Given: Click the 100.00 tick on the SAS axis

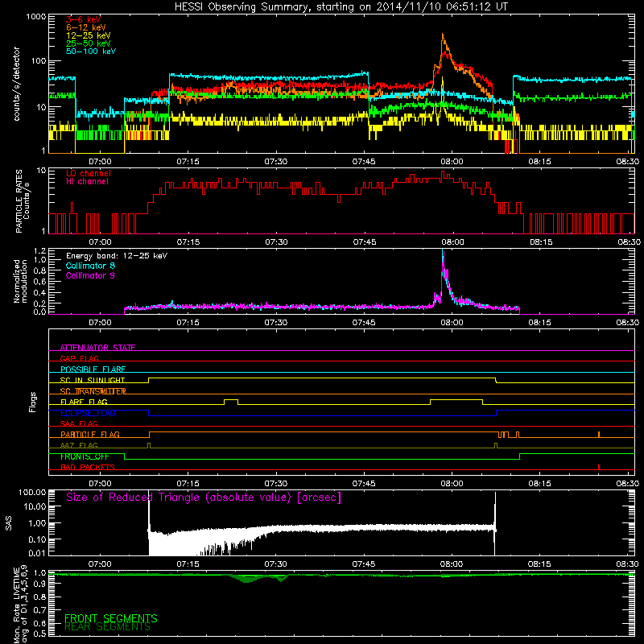Looking at the screenshot, I should point(32,492).
